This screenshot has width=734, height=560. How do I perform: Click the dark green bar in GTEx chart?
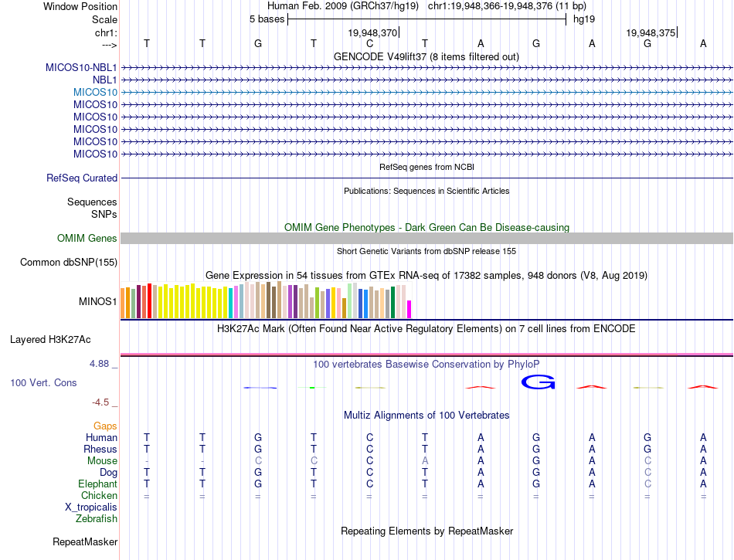pos(392,302)
